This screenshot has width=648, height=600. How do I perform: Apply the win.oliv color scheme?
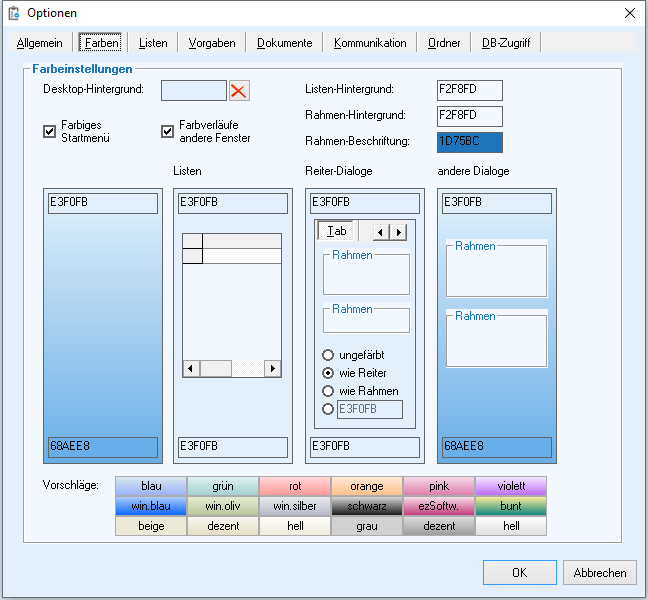[223, 506]
